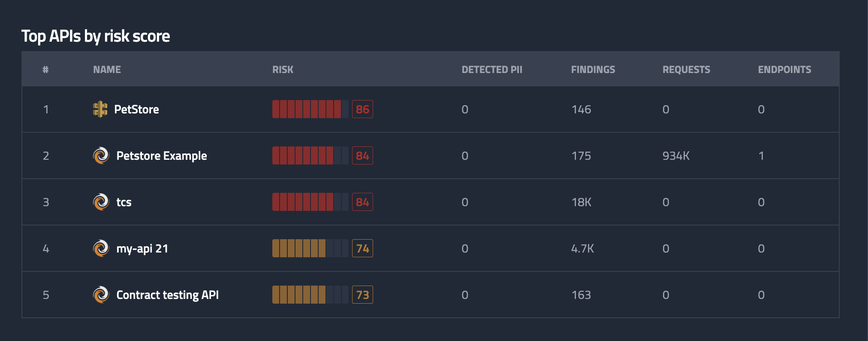868x341 pixels.
Task: Click the Petstore Example swirl icon
Action: [x=101, y=155]
